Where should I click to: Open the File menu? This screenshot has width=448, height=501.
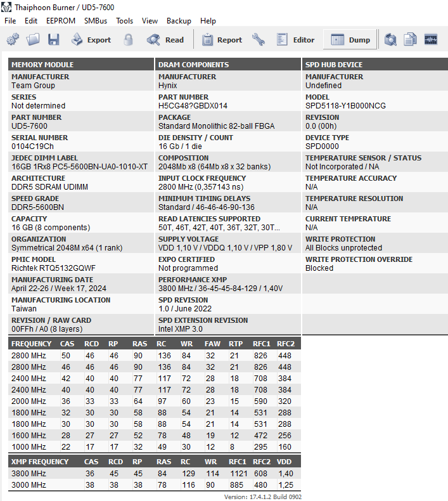point(10,21)
